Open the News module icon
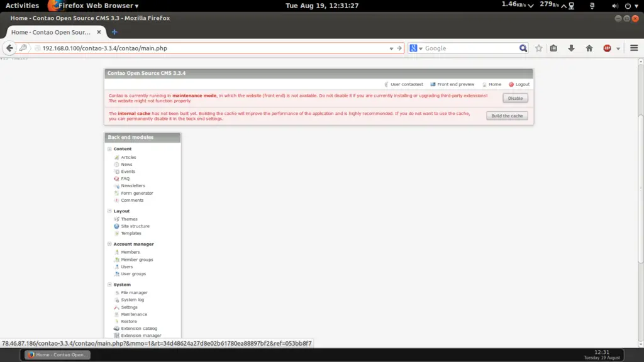This screenshot has width=644, height=362. (x=116, y=164)
